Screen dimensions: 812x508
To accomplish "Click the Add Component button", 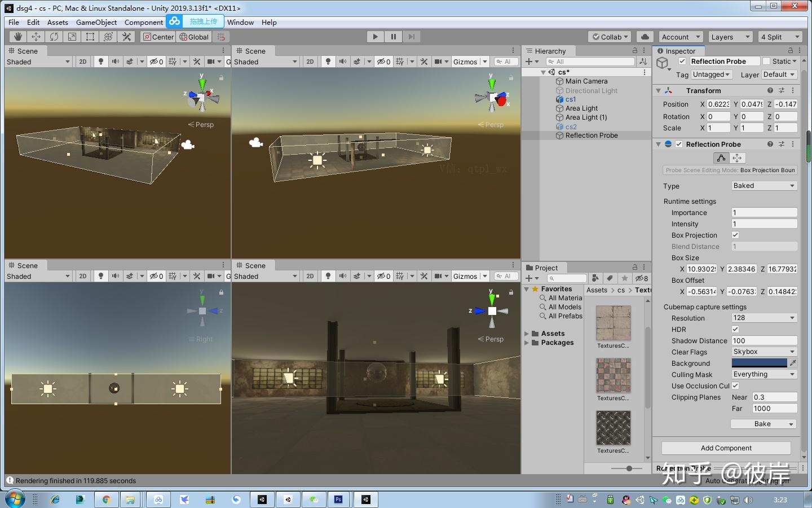I will pos(726,448).
